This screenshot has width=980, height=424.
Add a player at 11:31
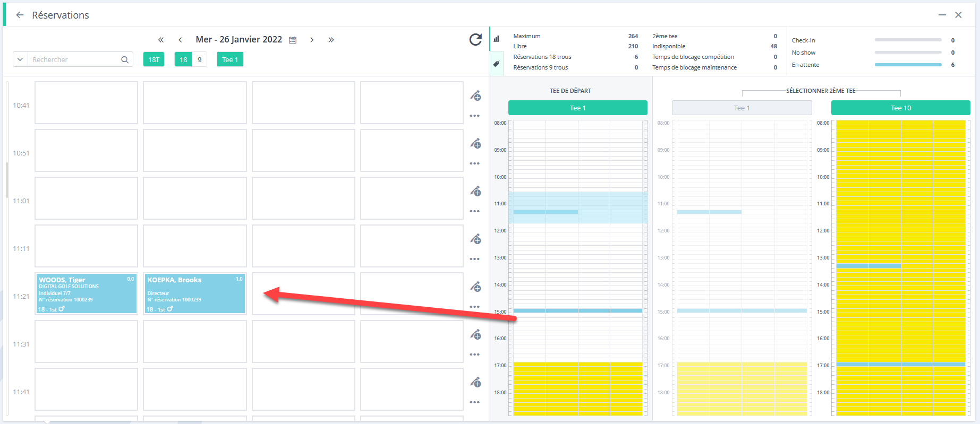click(x=476, y=334)
